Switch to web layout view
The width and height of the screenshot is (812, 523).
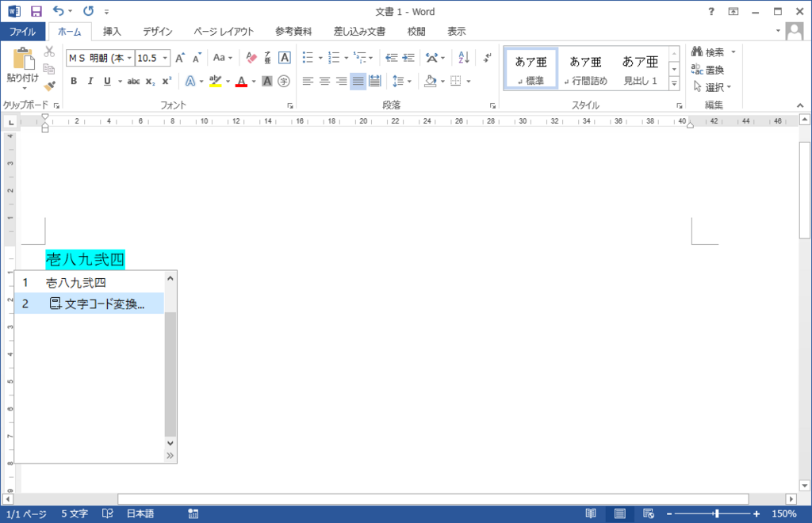point(649,513)
